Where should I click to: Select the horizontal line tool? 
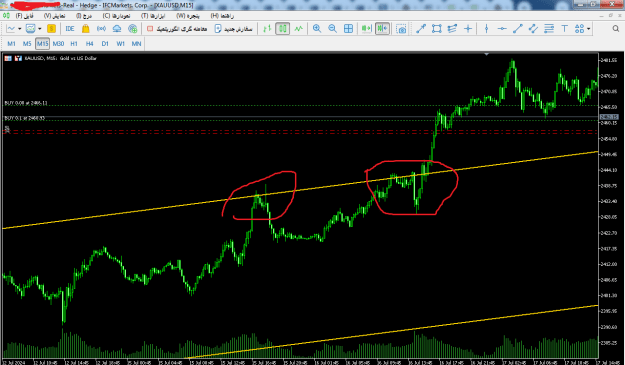[502, 29]
